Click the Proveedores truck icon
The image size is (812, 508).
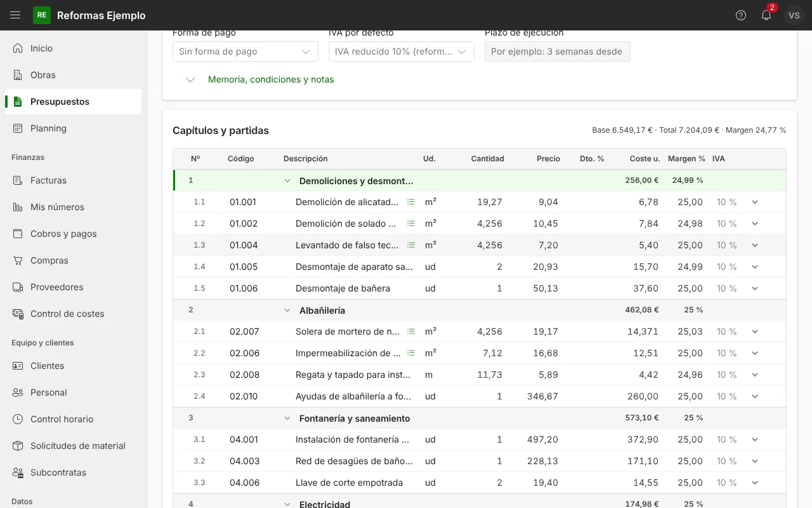click(x=18, y=287)
